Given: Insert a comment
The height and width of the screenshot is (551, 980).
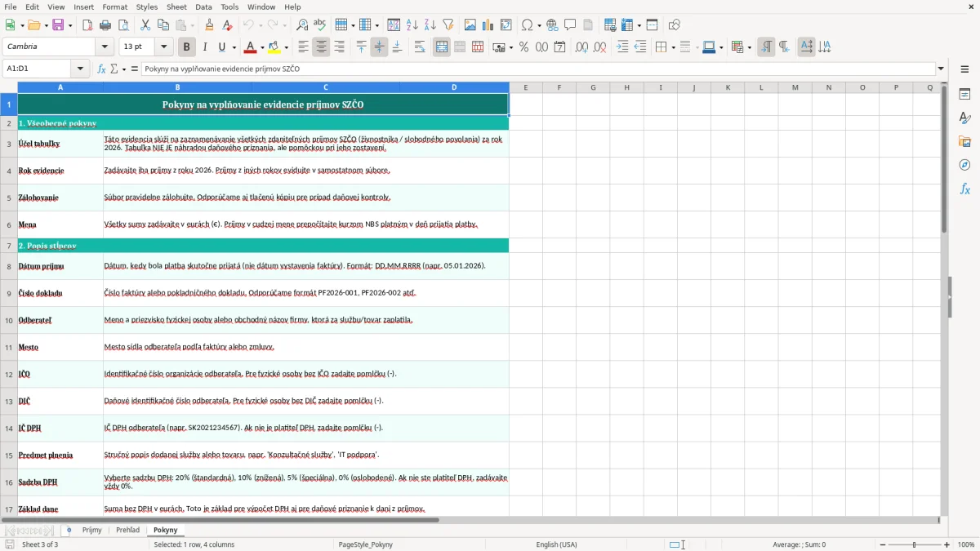Looking at the screenshot, I should click(570, 25).
